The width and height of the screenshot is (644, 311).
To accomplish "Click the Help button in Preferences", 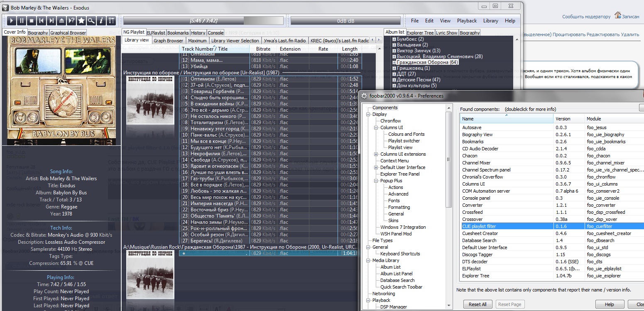I will coord(609,304).
